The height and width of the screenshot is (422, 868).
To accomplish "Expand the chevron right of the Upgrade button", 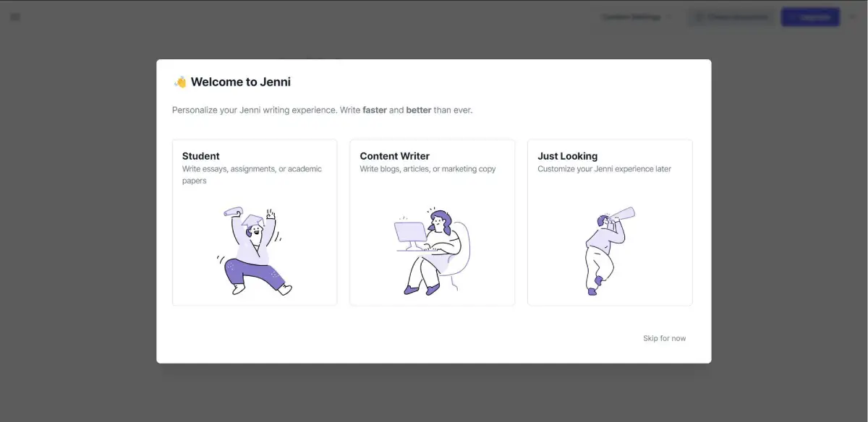I will [852, 17].
